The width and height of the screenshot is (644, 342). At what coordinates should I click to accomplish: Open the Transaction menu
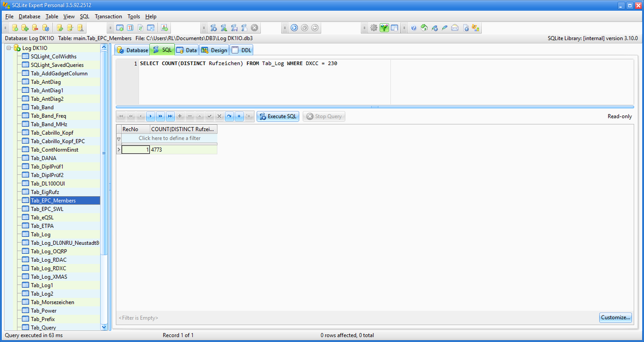tap(108, 17)
